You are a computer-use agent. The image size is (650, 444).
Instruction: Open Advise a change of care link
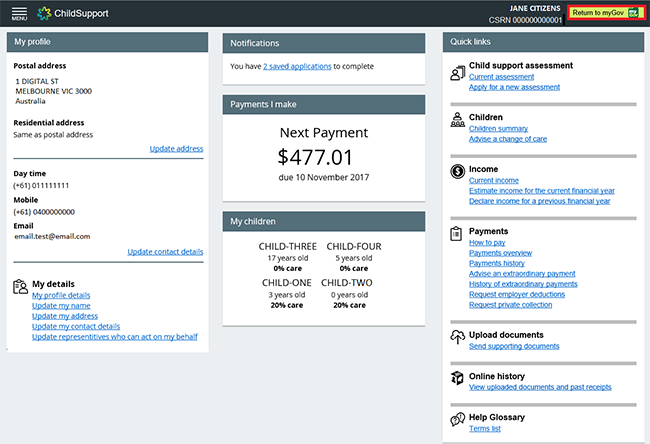click(507, 139)
